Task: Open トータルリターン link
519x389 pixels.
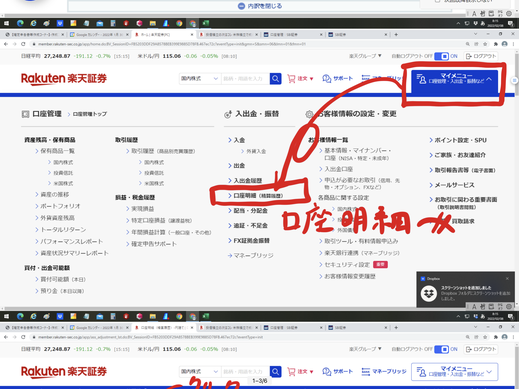Action: click(x=63, y=230)
